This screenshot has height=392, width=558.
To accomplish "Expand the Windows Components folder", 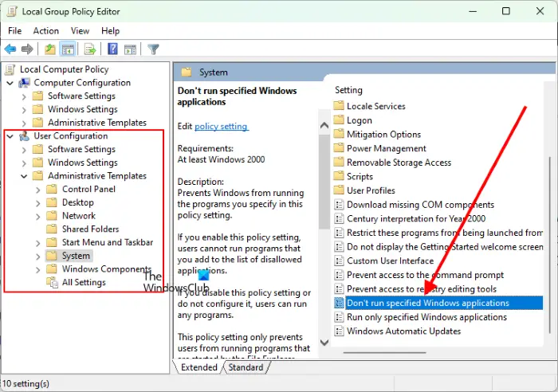I will 38,269.
